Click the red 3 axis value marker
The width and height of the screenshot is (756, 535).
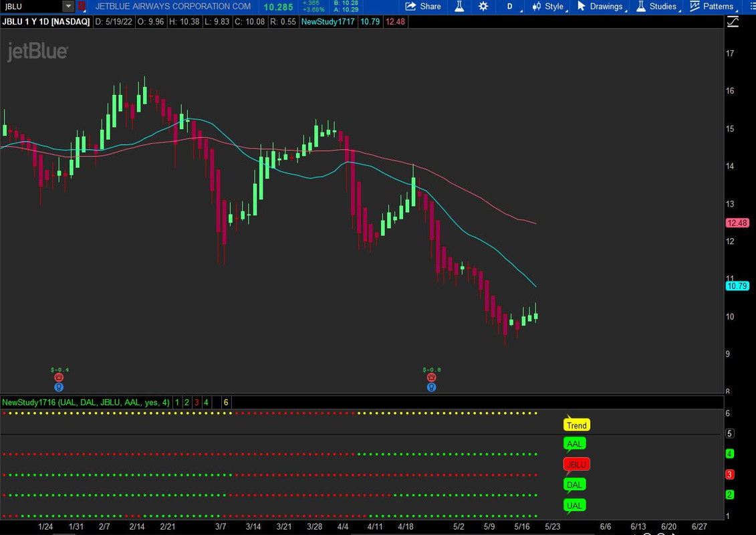click(730, 475)
